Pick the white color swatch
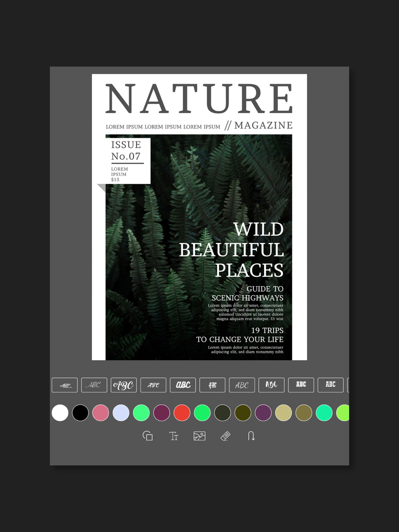 60,413
